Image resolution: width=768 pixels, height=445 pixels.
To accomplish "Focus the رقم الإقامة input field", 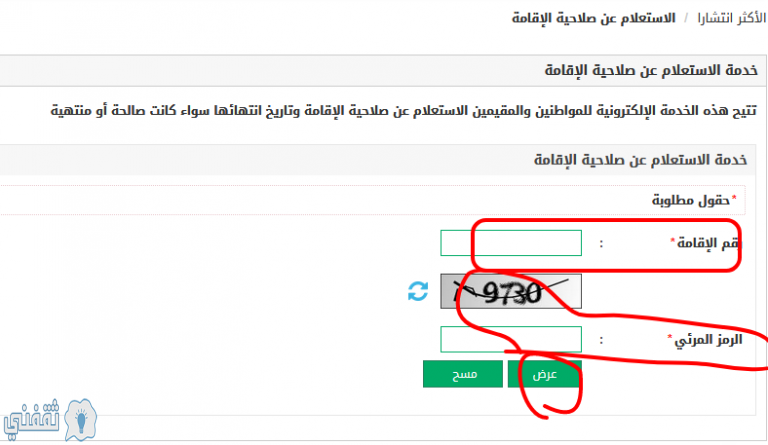I will point(511,243).
